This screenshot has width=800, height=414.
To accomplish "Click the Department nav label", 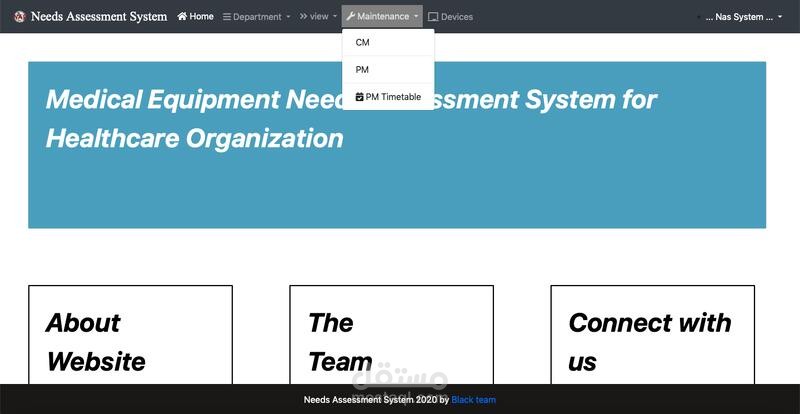I will coord(257,17).
